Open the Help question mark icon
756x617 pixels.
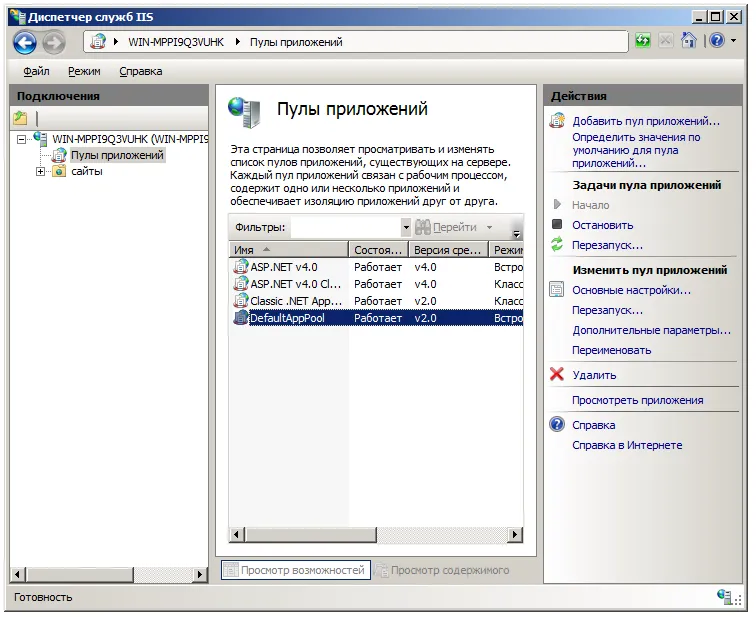click(717, 40)
